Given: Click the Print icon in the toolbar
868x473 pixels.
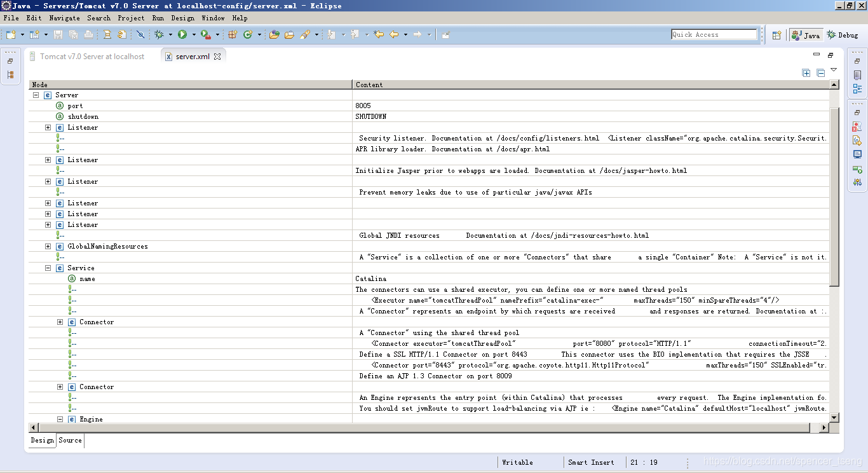Looking at the screenshot, I should point(88,34).
